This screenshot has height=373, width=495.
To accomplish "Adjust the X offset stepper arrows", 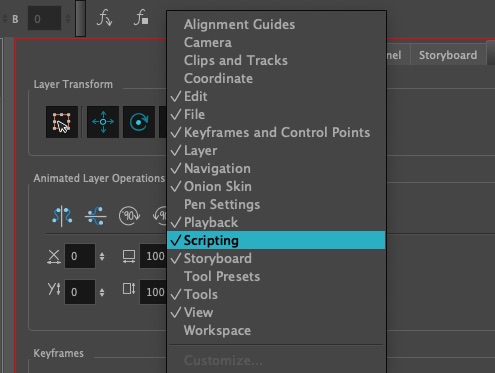I will [x=102, y=256].
